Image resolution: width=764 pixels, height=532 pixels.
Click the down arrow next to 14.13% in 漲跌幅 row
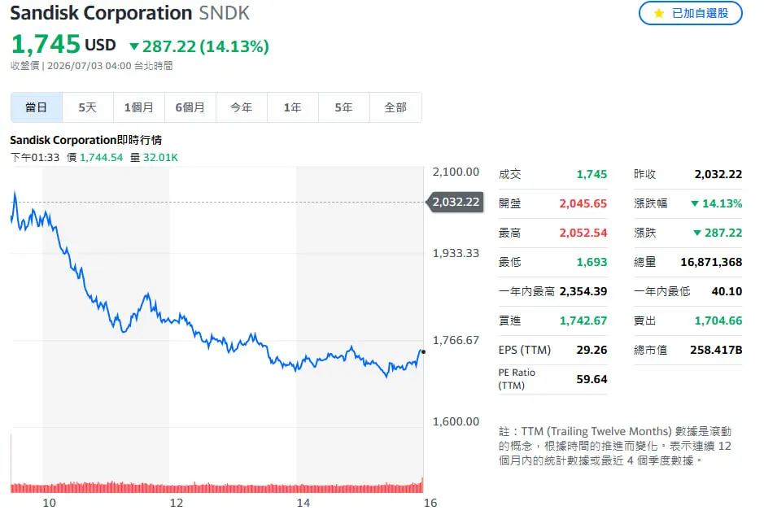click(x=695, y=203)
